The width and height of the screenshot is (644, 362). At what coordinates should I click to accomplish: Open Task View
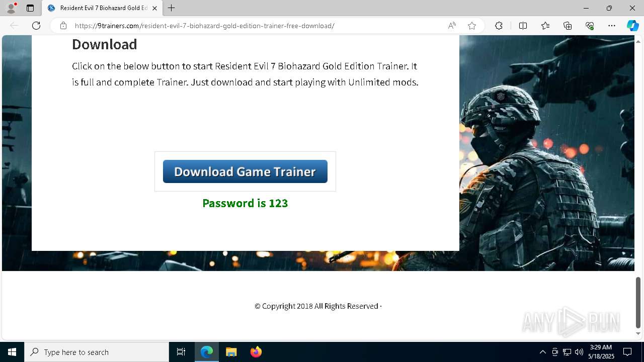181,352
